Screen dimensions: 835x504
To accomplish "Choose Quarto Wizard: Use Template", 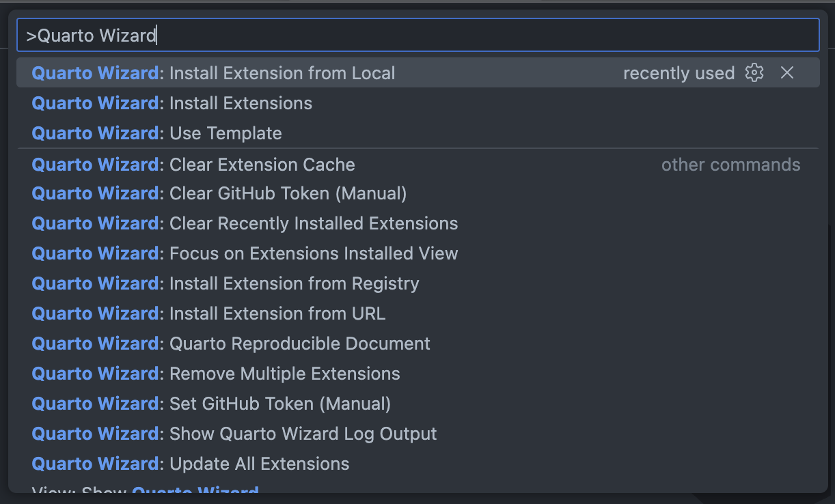I will coord(157,133).
